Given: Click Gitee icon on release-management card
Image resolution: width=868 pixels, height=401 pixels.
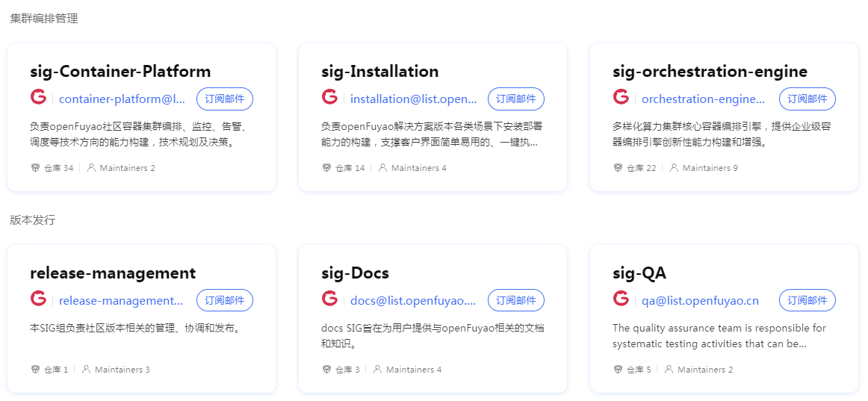Looking at the screenshot, I should tap(38, 299).
